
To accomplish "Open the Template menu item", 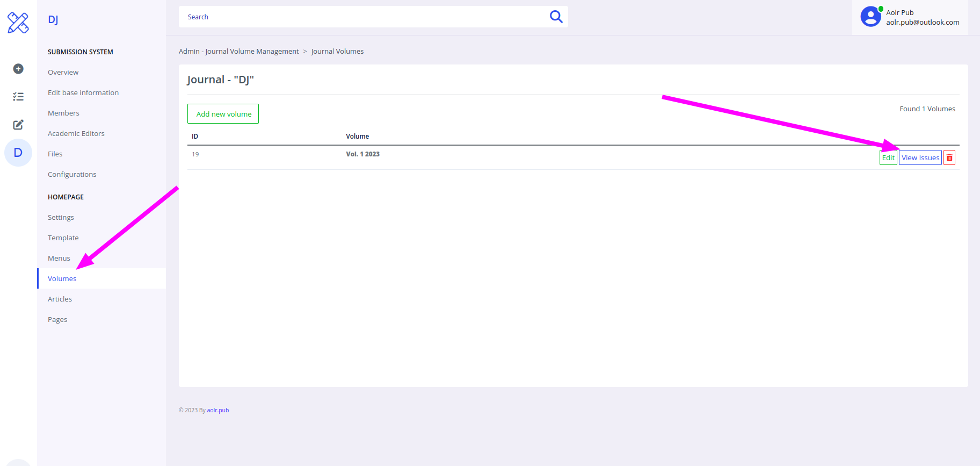I will pos(63,238).
